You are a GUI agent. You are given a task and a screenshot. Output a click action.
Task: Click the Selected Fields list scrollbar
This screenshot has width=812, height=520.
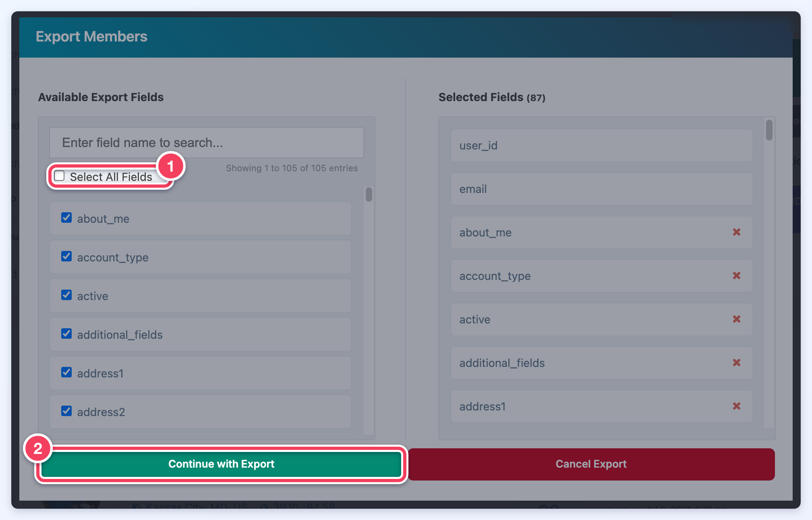pos(769,130)
